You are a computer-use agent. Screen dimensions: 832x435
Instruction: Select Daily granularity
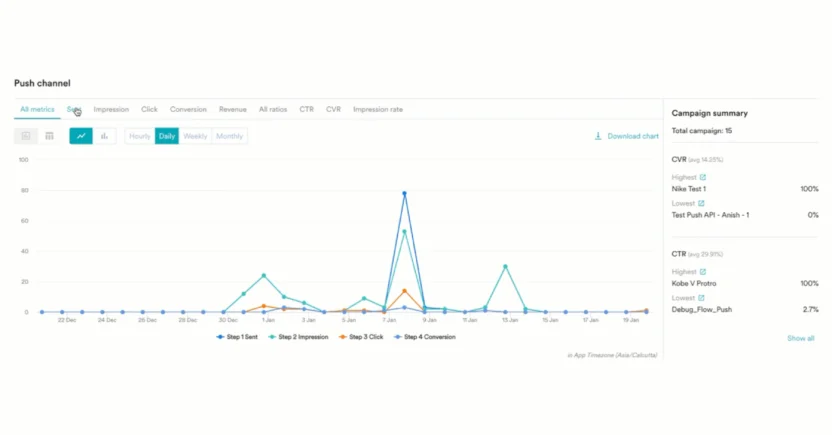[x=167, y=136]
